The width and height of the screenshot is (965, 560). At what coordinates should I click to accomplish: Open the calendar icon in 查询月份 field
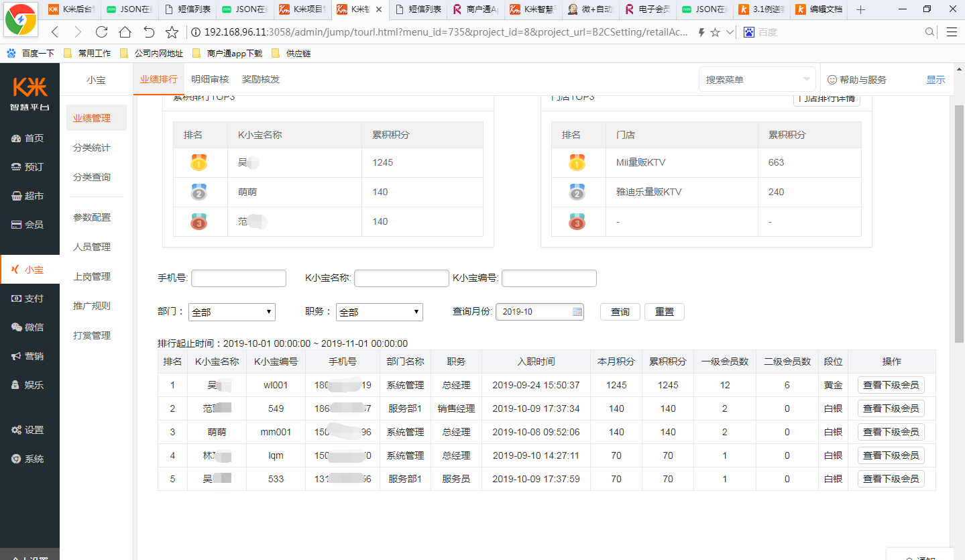coord(577,311)
